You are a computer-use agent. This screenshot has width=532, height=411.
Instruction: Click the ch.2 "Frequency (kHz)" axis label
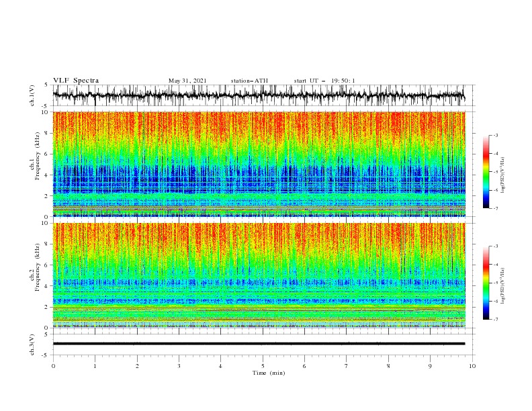pos(37,267)
